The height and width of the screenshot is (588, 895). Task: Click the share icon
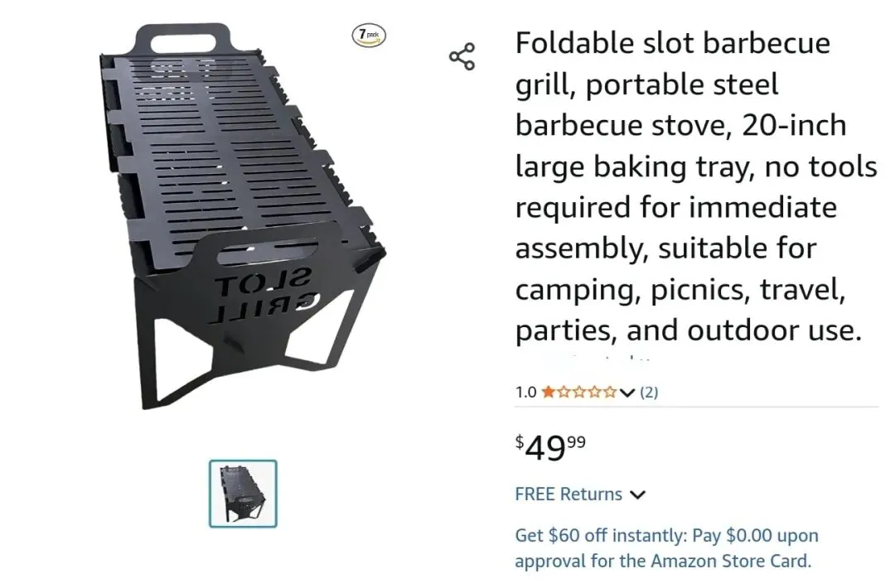coord(462,56)
